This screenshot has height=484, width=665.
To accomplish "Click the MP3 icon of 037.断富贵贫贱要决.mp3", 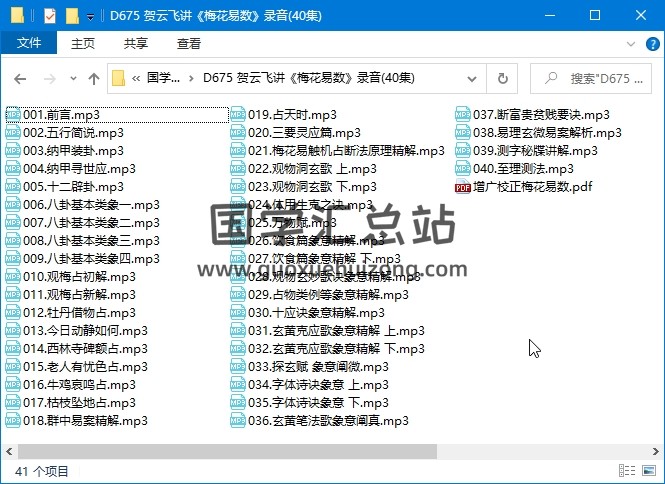I will tap(463, 115).
